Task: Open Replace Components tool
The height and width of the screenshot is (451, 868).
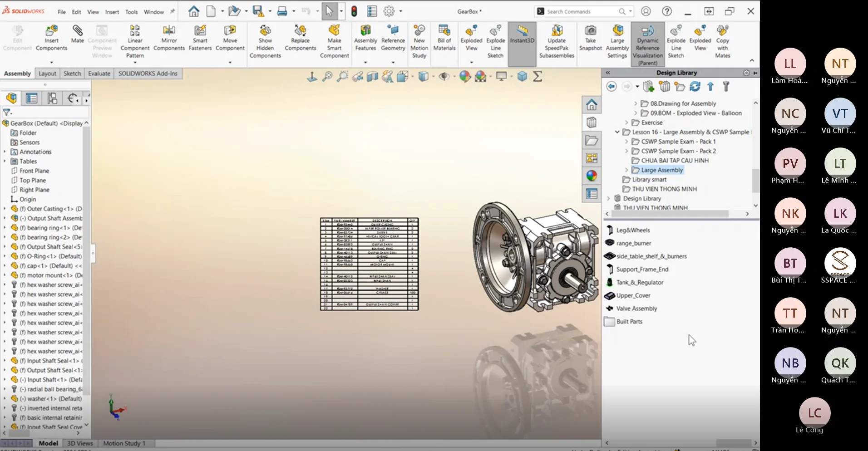Action: click(x=301, y=38)
